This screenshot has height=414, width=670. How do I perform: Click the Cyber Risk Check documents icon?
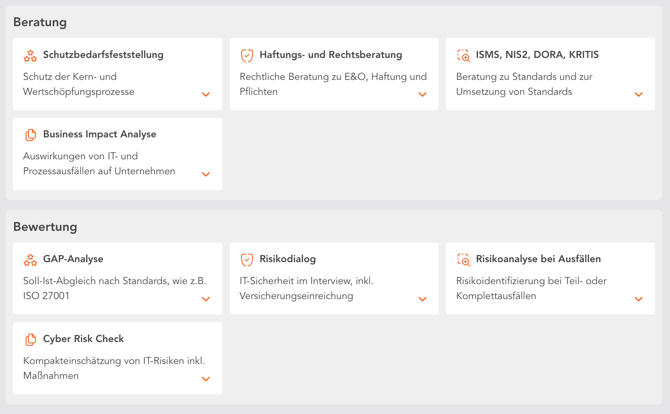tap(30, 340)
